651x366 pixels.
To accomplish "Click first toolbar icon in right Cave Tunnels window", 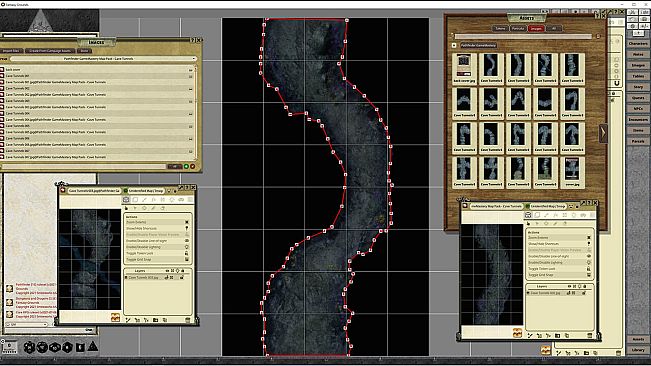I will (528, 215).
